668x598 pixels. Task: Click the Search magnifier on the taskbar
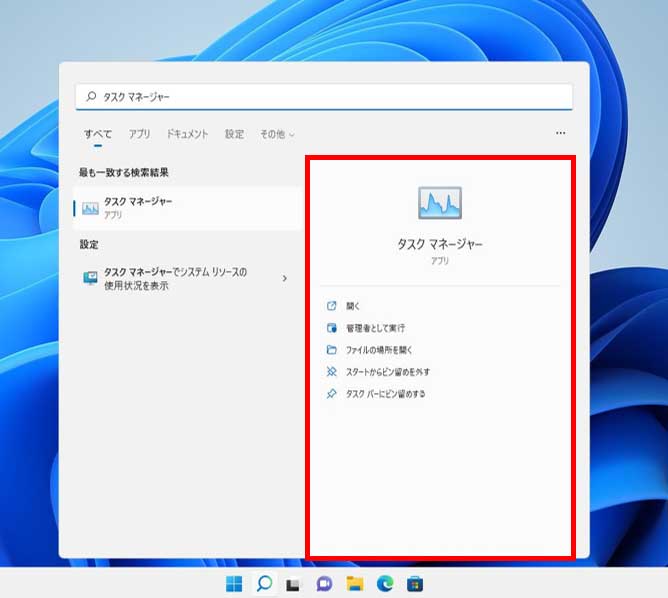[x=264, y=583]
